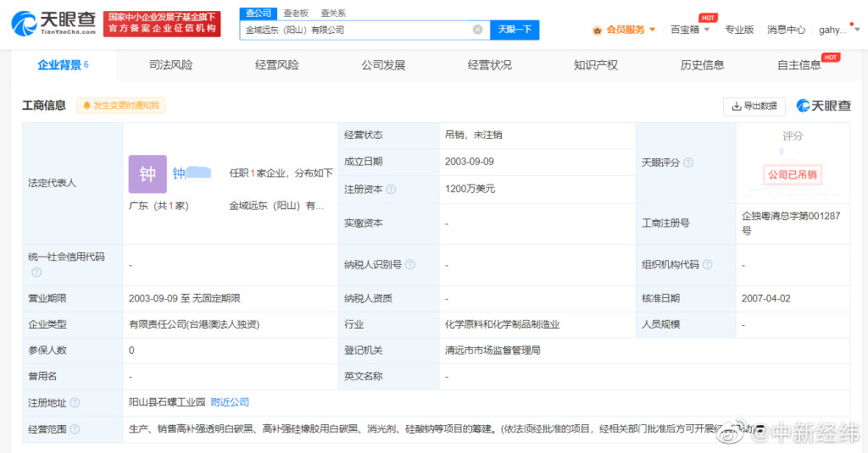Click help icon next to 经营范围
Image resolution: width=868 pixels, height=453 pixels.
click(x=75, y=429)
